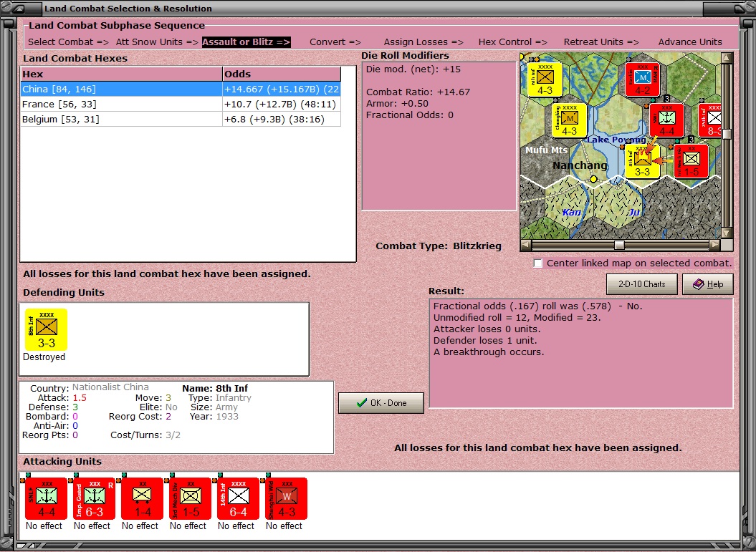Open the Help button
This screenshot has width=756, height=552.
coord(708,284)
